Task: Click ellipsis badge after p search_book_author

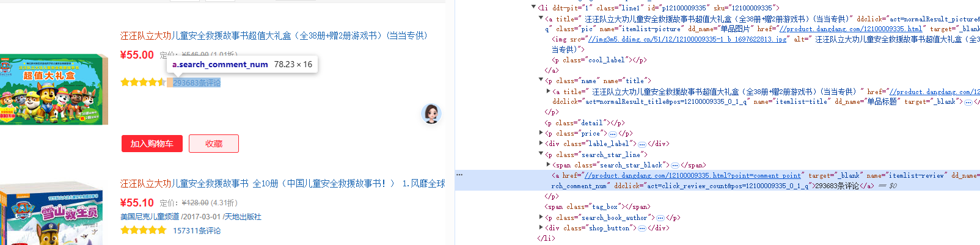Action: pos(660,218)
